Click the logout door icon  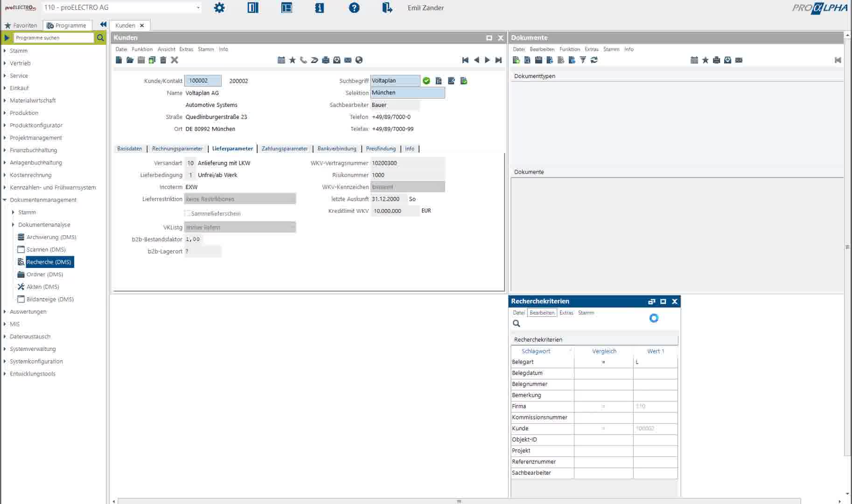click(387, 7)
